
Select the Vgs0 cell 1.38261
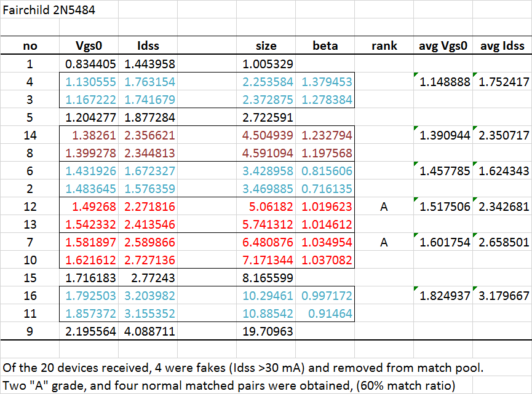[x=89, y=135]
